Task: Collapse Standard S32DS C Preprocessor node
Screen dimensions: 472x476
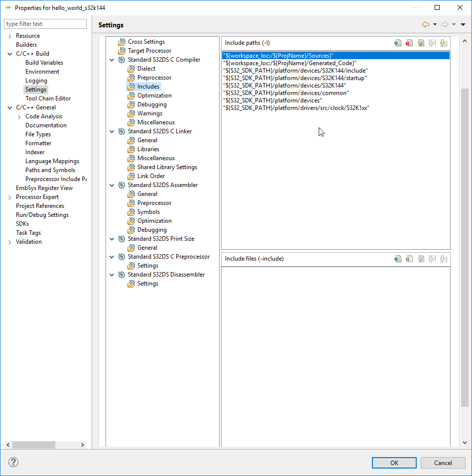Action: 112,257
